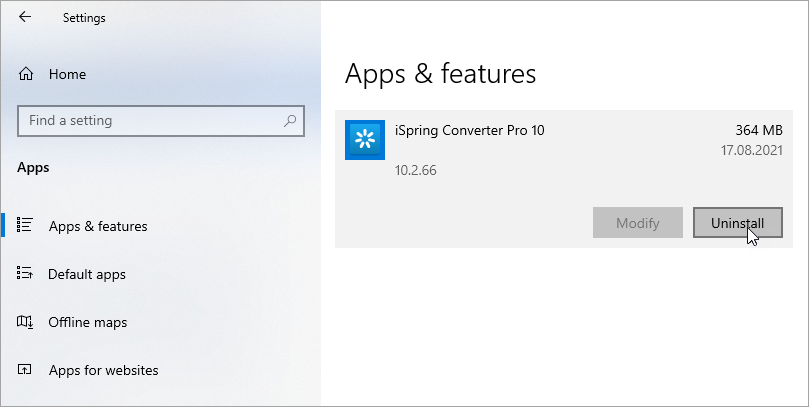Click the back arrow icon
The width and height of the screenshot is (809, 407).
point(25,17)
